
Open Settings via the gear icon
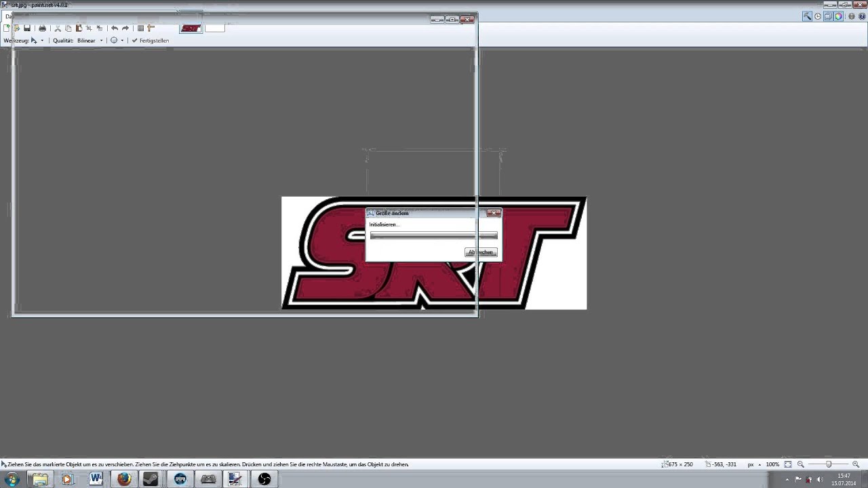852,16
